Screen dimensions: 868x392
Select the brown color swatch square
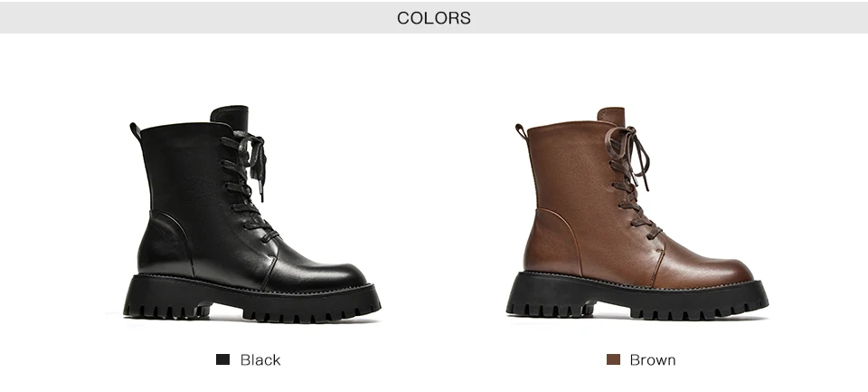pyautogui.click(x=613, y=359)
